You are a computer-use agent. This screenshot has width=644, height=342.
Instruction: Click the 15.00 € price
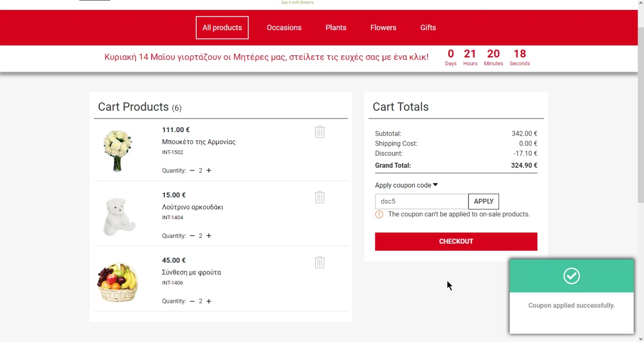coord(174,195)
